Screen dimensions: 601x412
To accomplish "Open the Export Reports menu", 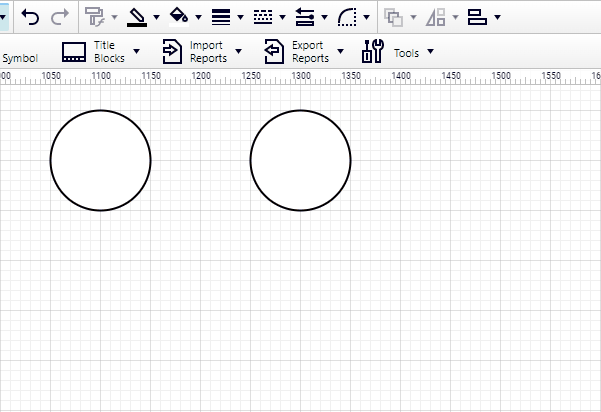I will (x=301, y=52).
